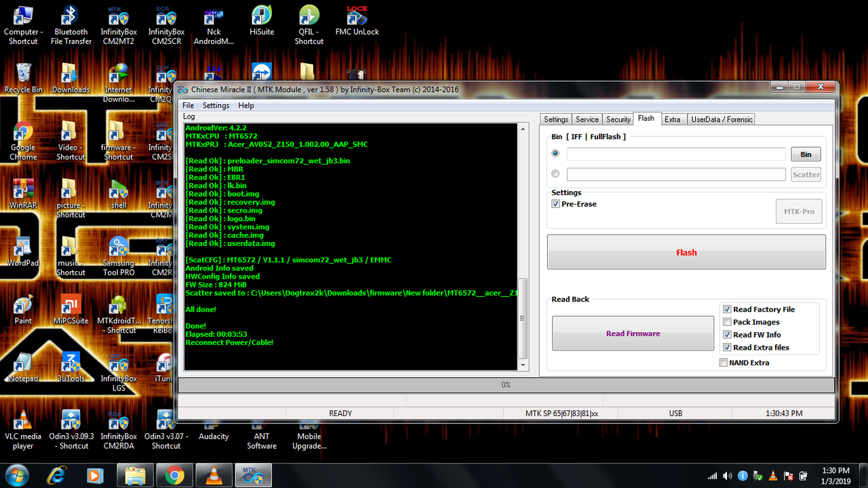Select the Bluetooth File Transfer icon
This screenshot has width=868, height=488.
click(x=71, y=26)
